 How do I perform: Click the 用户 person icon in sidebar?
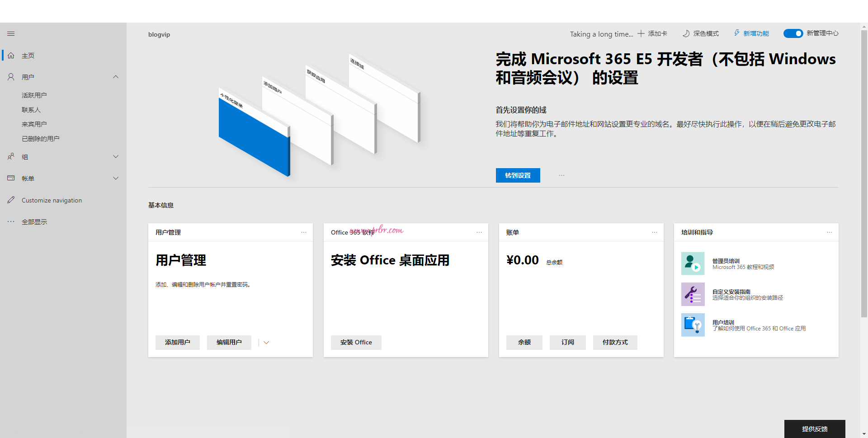point(11,76)
